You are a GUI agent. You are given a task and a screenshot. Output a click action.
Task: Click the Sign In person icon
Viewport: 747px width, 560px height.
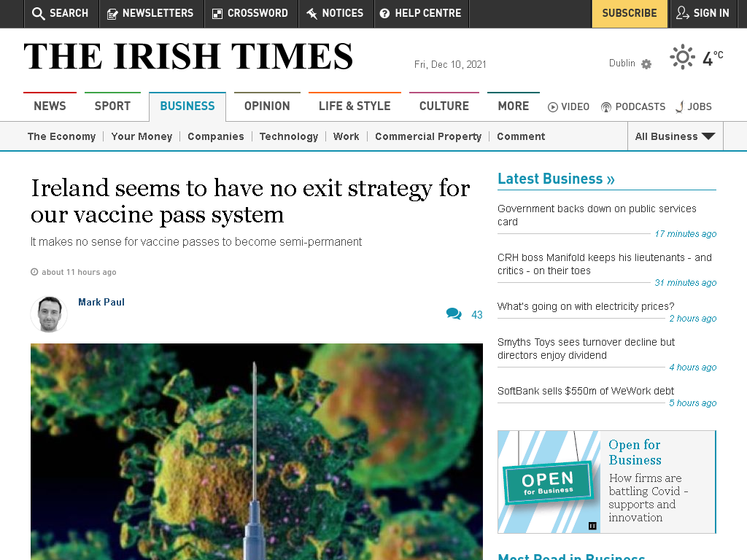(682, 13)
